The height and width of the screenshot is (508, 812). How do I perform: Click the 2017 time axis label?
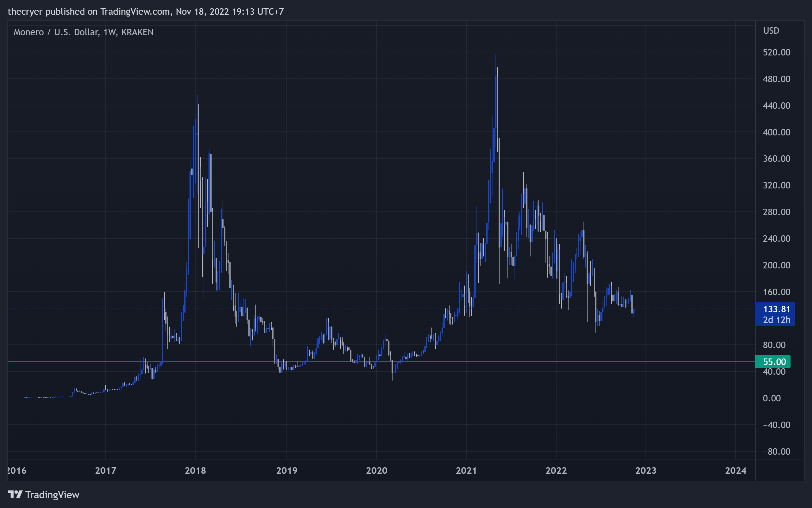click(x=105, y=470)
